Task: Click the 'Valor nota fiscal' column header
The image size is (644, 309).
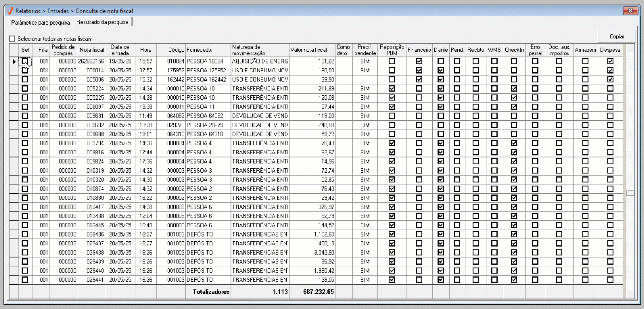Action: tap(309, 50)
